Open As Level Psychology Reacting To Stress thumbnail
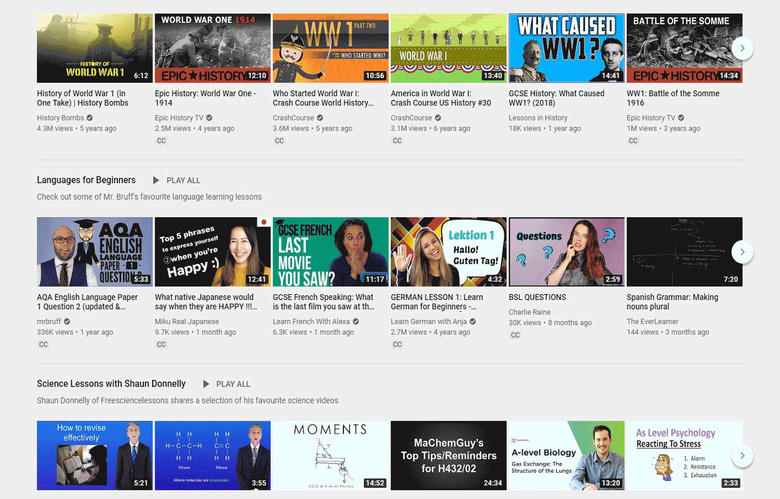780x499 pixels. click(684, 455)
